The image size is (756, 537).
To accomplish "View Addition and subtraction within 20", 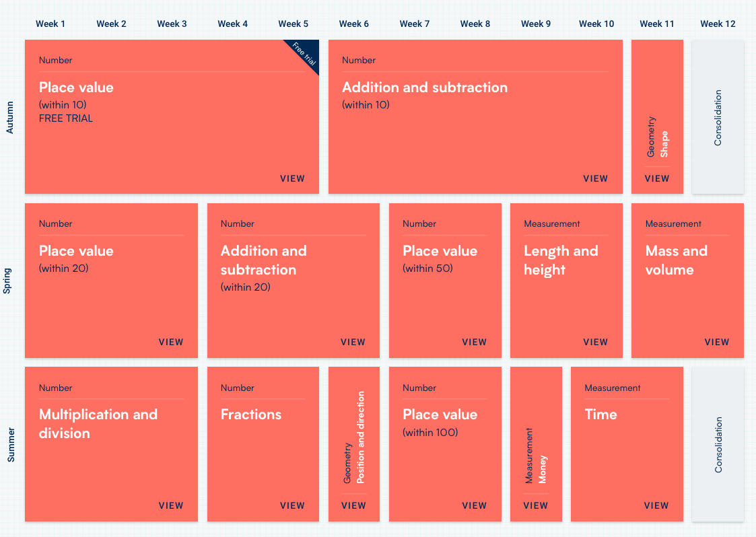I will coord(353,342).
